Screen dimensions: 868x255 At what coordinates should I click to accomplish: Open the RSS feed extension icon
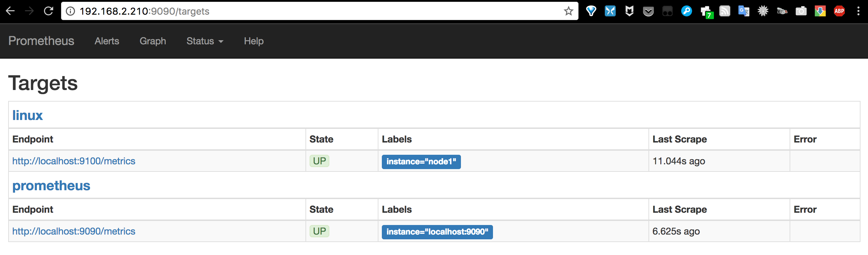(x=724, y=11)
